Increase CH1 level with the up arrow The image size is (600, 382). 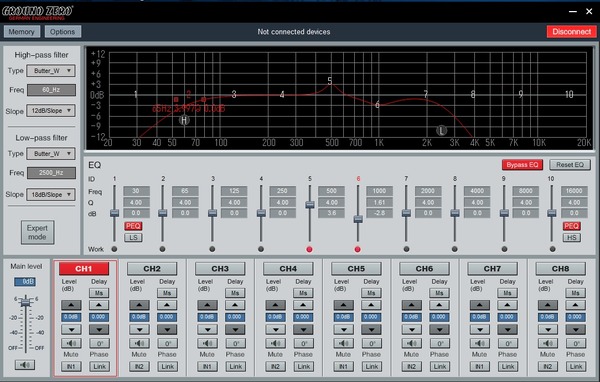(71, 305)
